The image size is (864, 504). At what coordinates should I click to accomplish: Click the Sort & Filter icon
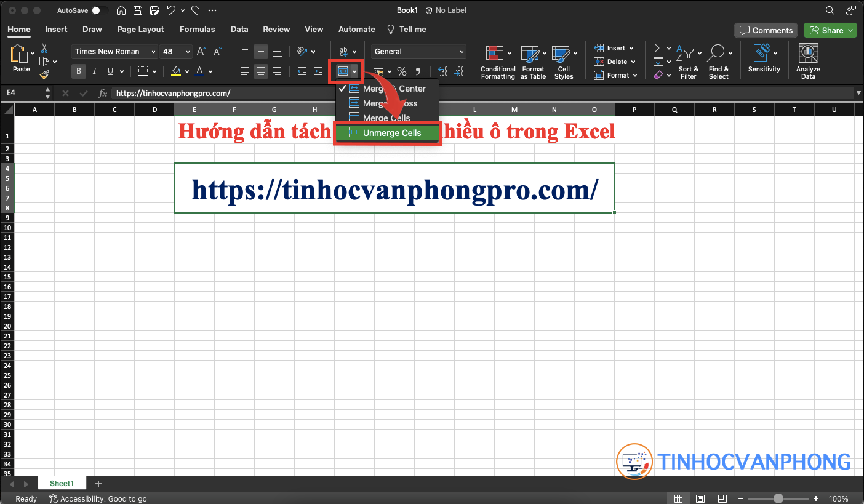click(684, 54)
